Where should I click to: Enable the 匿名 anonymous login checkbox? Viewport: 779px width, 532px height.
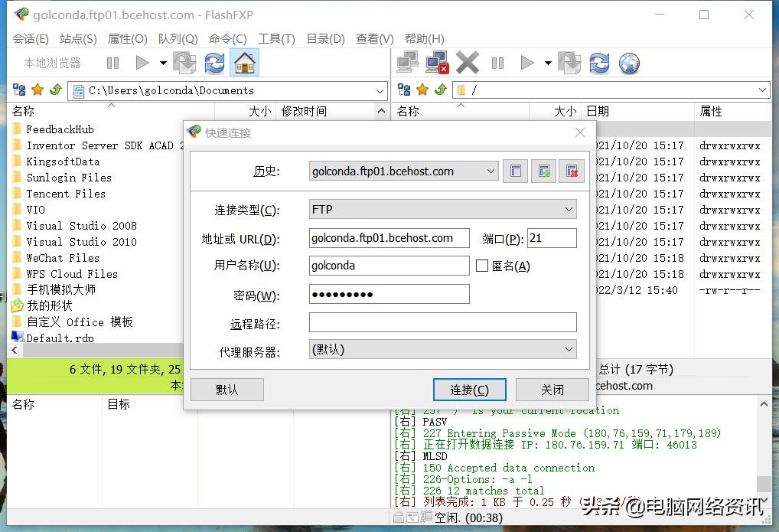click(482, 266)
